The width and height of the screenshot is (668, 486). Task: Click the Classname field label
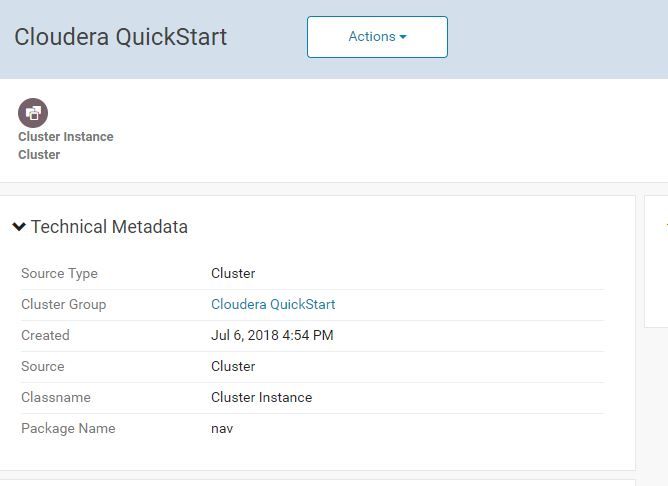(55, 397)
